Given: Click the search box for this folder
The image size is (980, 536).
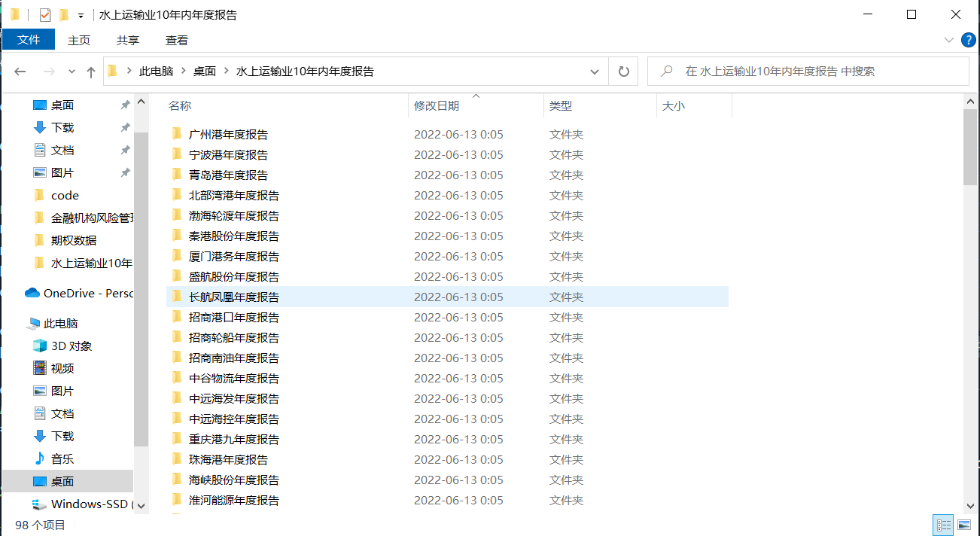Looking at the screenshot, I should click(808, 72).
